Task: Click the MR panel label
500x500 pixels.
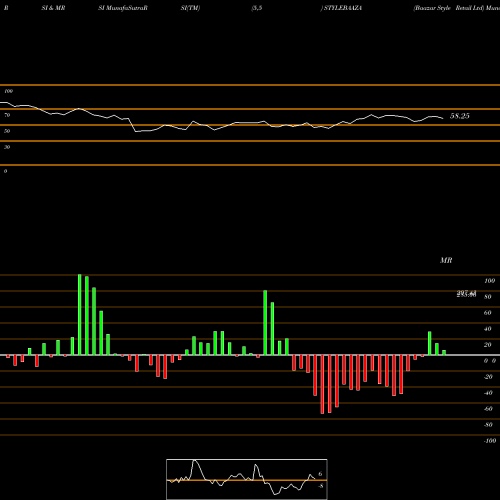Action: 446,260
